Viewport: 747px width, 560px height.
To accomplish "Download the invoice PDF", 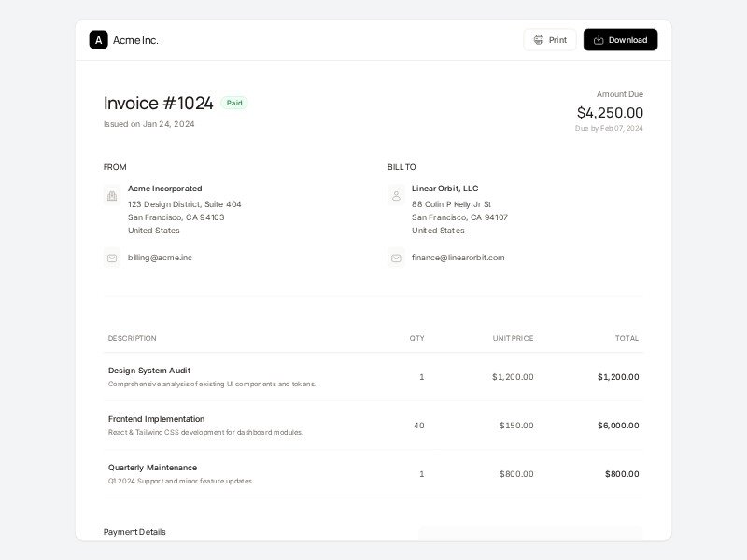I will coord(620,39).
